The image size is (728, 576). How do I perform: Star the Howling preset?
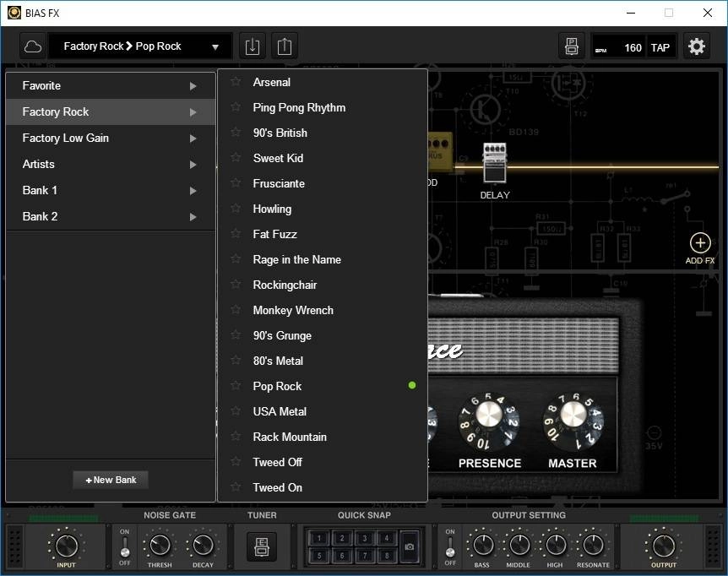point(236,209)
